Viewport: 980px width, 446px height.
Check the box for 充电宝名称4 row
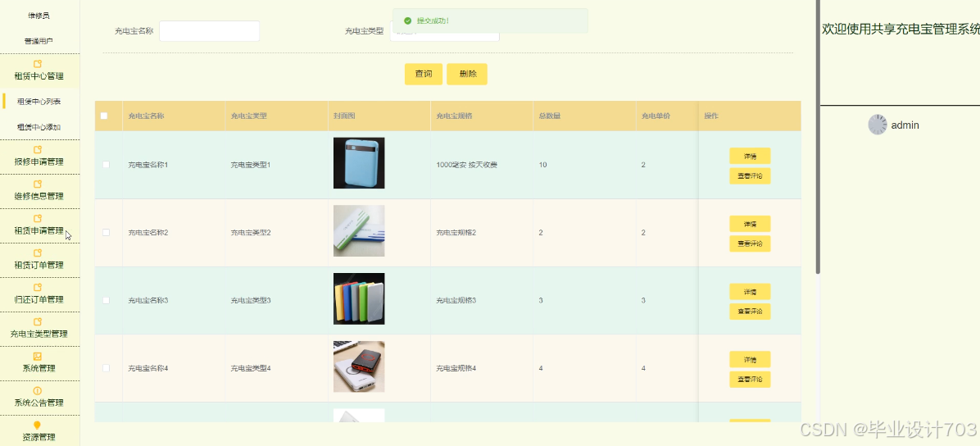point(106,368)
